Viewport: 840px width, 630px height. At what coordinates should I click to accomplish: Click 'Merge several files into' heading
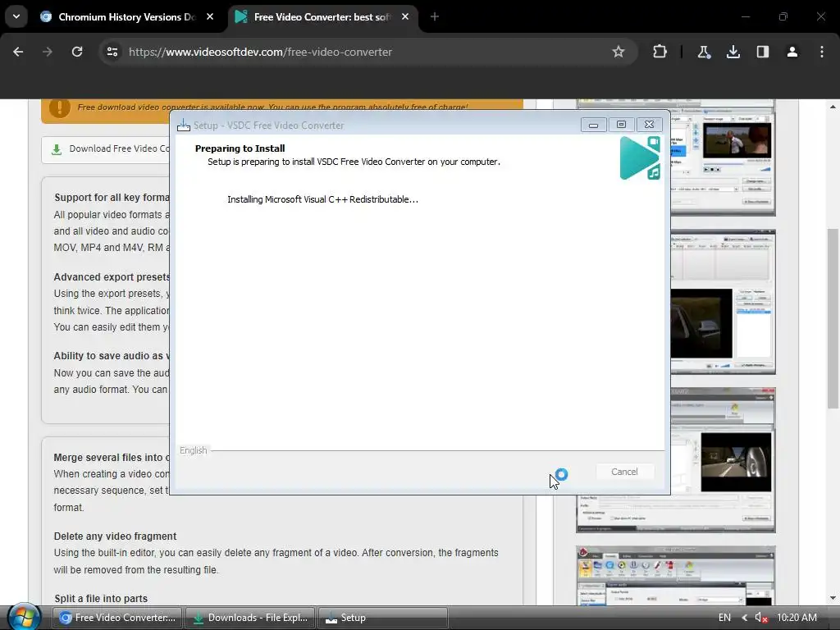pyautogui.click(x=112, y=458)
